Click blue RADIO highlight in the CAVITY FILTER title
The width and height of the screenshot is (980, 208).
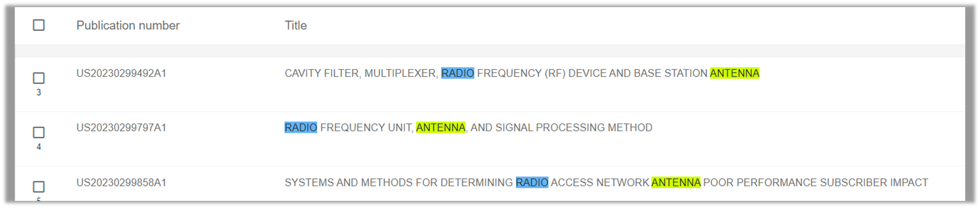pos(457,73)
